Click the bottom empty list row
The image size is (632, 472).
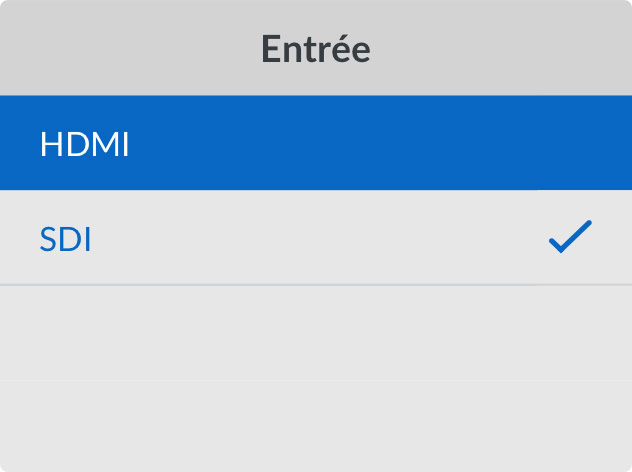tap(316, 425)
